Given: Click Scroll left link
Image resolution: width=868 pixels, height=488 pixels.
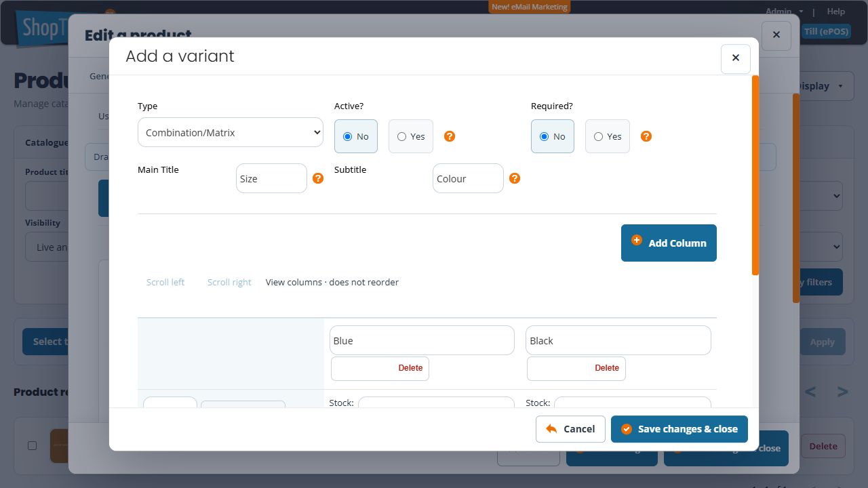Looking at the screenshot, I should (165, 282).
